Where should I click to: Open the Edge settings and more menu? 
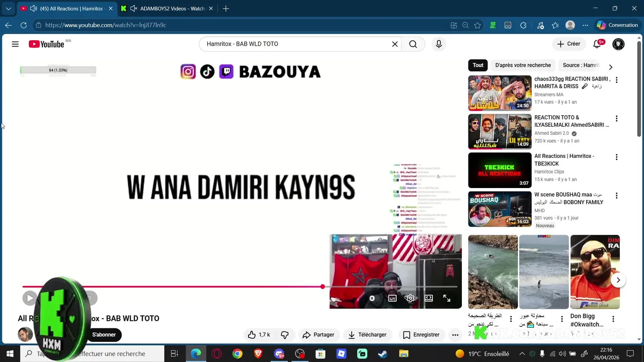(585, 25)
